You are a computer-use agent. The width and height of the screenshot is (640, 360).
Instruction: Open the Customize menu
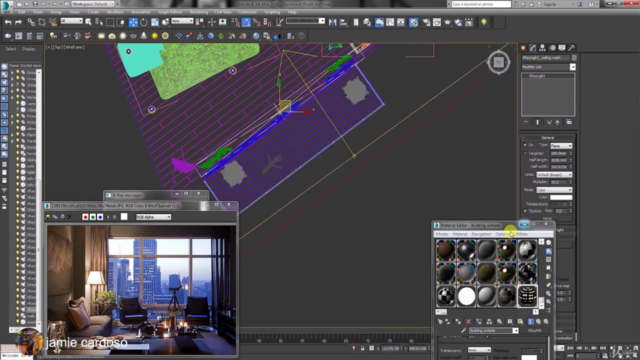click(x=247, y=12)
